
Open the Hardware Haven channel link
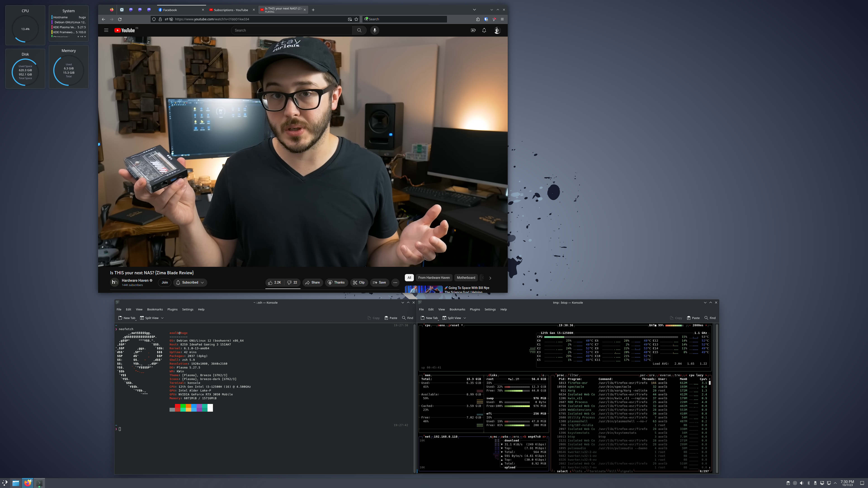click(135, 281)
